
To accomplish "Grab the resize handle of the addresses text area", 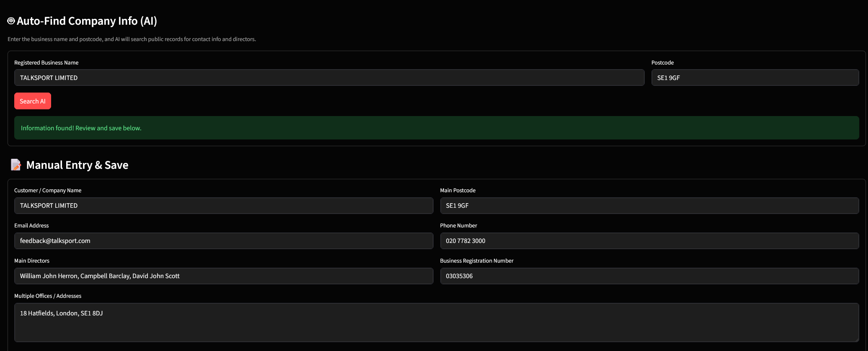I will click(x=856, y=339).
